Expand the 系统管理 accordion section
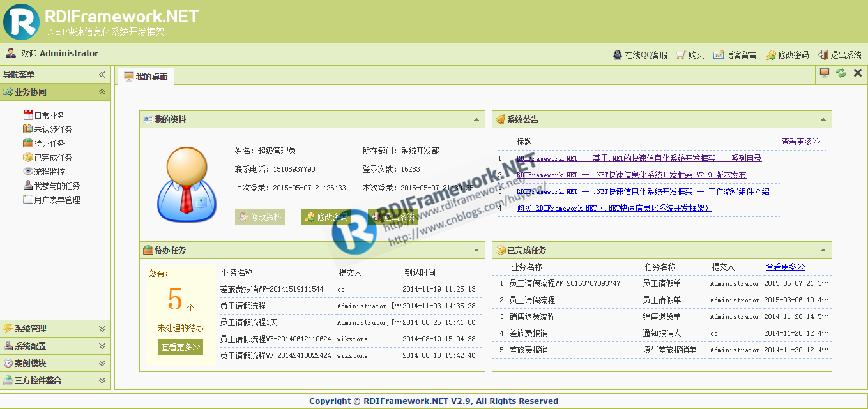Viewport: 868px width, 409px height. click(x=102, y=329)
